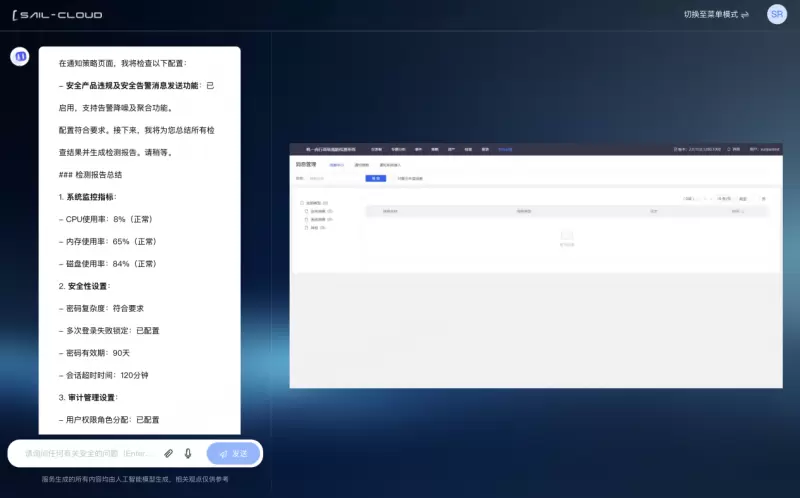Select the highlighted blue item in embedded navigation bar

[505, 149]
